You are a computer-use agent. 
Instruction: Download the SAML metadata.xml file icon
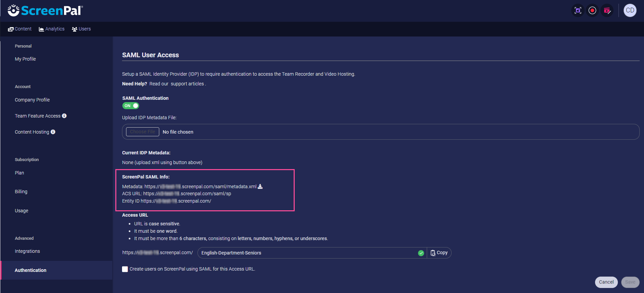pos(260,187)
